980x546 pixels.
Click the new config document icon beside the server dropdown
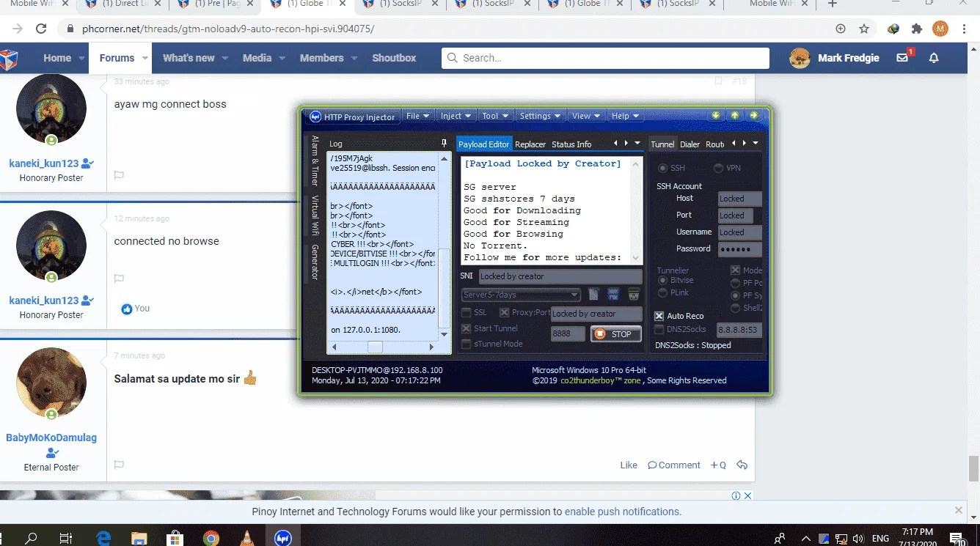[593, 295]
